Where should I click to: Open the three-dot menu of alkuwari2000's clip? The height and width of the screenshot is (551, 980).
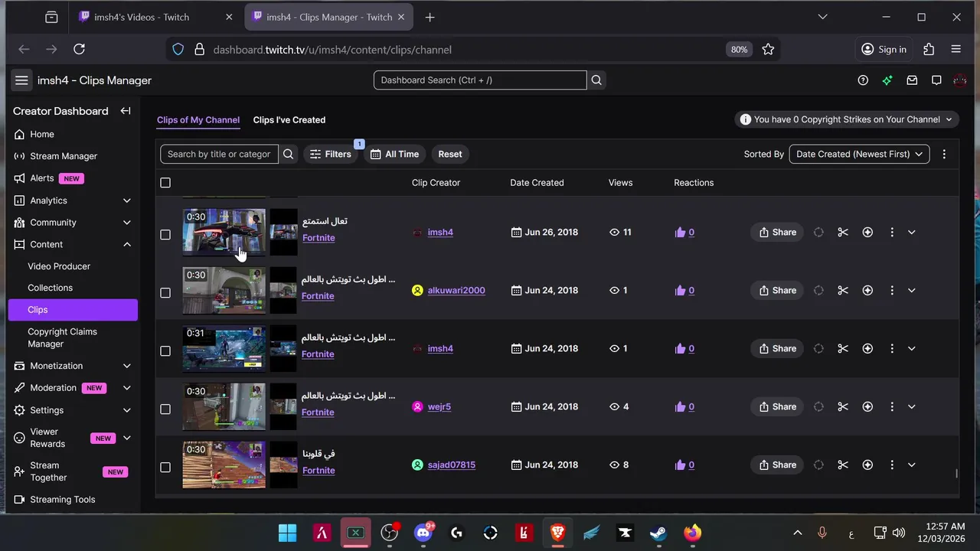892,290
